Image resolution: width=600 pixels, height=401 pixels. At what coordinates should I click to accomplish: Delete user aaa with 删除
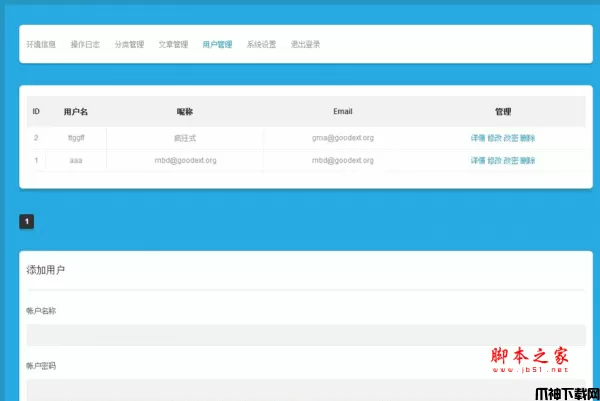(x=527, y=161)
